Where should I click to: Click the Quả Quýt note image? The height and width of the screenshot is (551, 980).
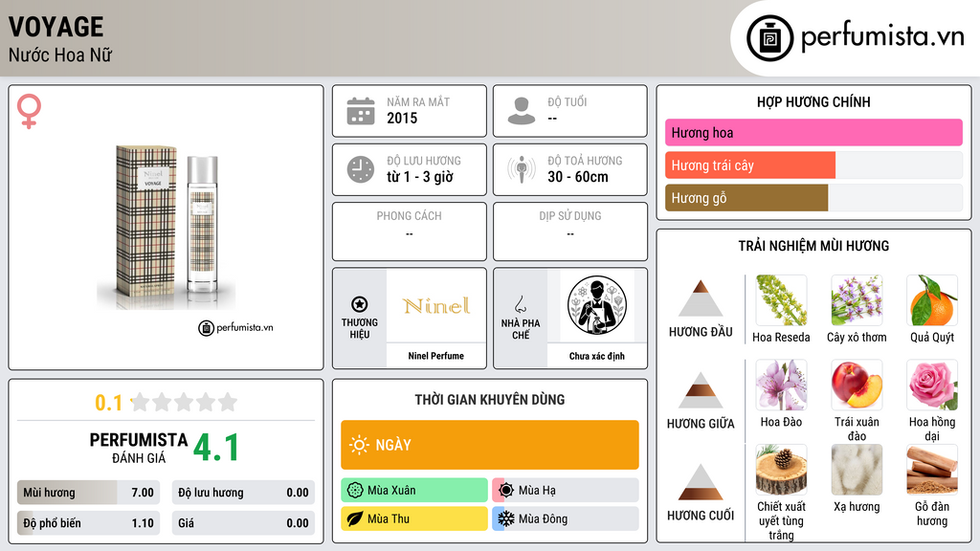(x=932, y=300)
